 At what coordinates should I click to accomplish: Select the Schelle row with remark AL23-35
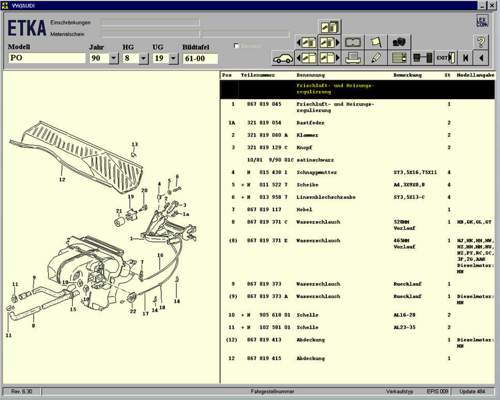pos(357,327)
